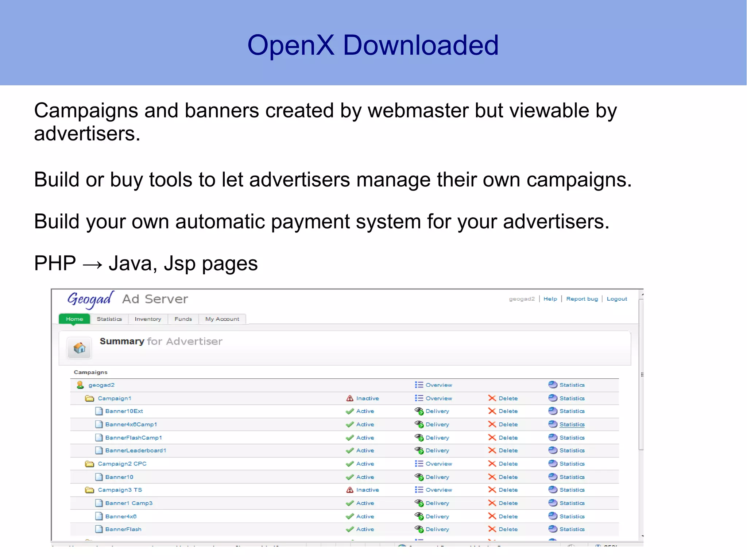Screen dimensions: 747x560
Task: Open the Banner4x6 banner
Action: coord(121,516)
